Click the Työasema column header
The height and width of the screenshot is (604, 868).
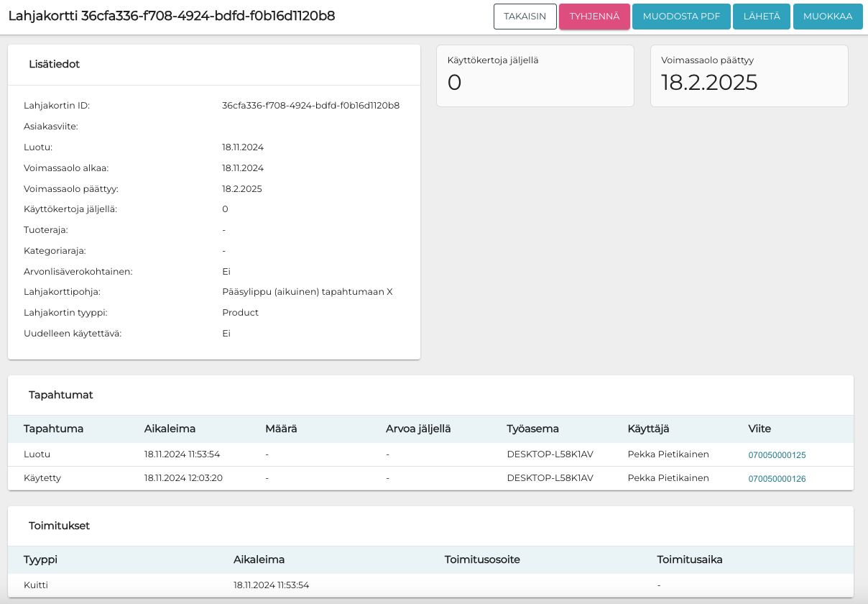[x=532, y=429]
